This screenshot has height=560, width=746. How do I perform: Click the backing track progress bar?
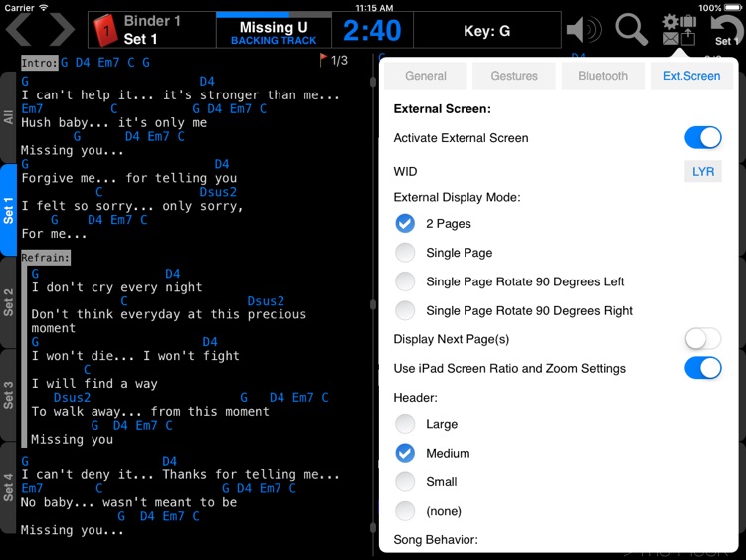coord(274,15)
